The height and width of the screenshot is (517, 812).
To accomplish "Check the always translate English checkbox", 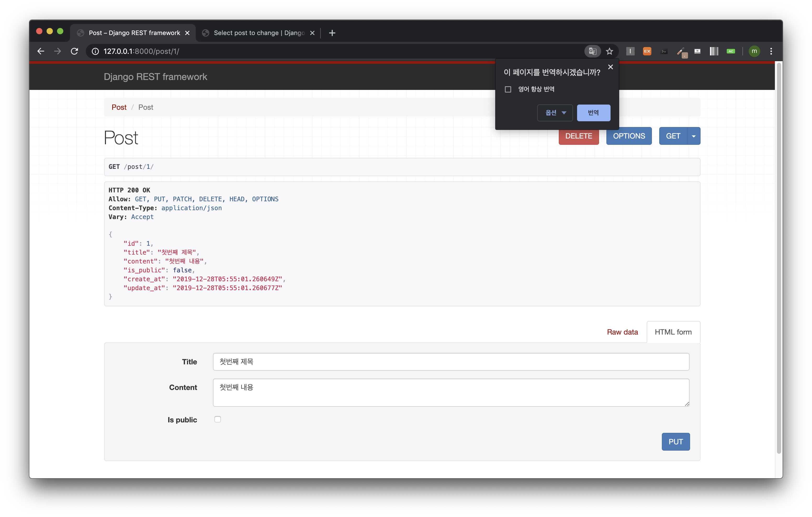I will click(x=508, y=89).
